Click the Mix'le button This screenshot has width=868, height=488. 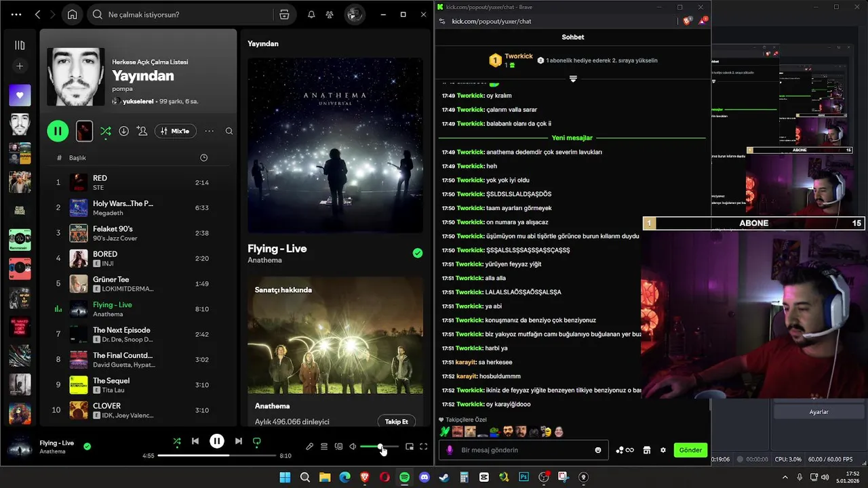coord(176,131)
